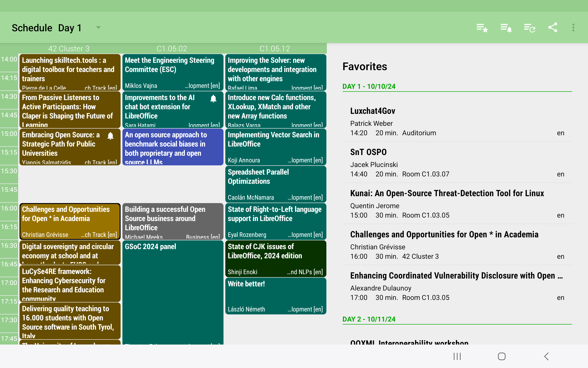Open the starred favorites list icon
Viewport: 588px width, 368px height.
pos(482,28)
